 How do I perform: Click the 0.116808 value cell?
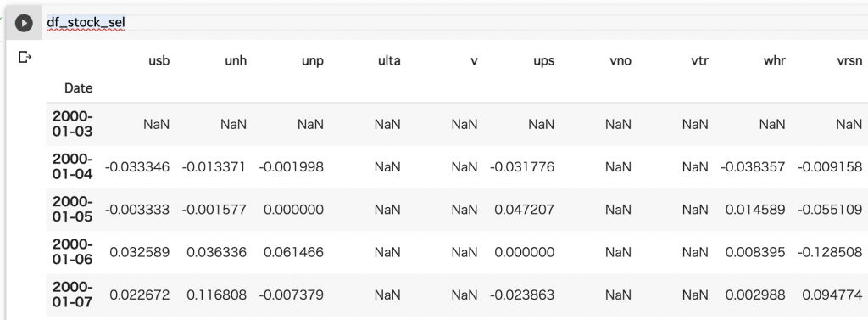[x=216, y=295]
